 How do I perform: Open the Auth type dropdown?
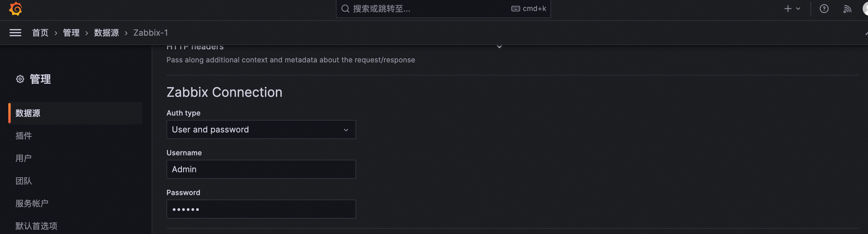pyautogui.click(x=261, y=130)
